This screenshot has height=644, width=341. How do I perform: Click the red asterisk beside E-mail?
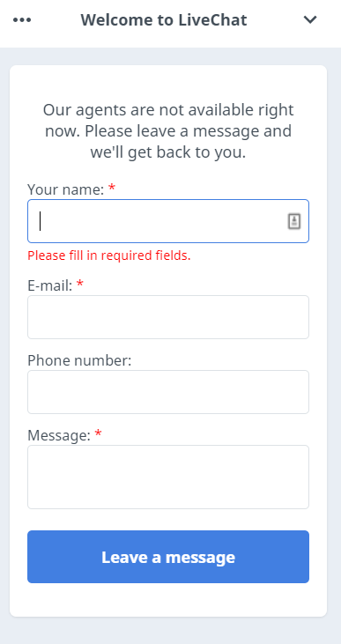pos(79,285)
